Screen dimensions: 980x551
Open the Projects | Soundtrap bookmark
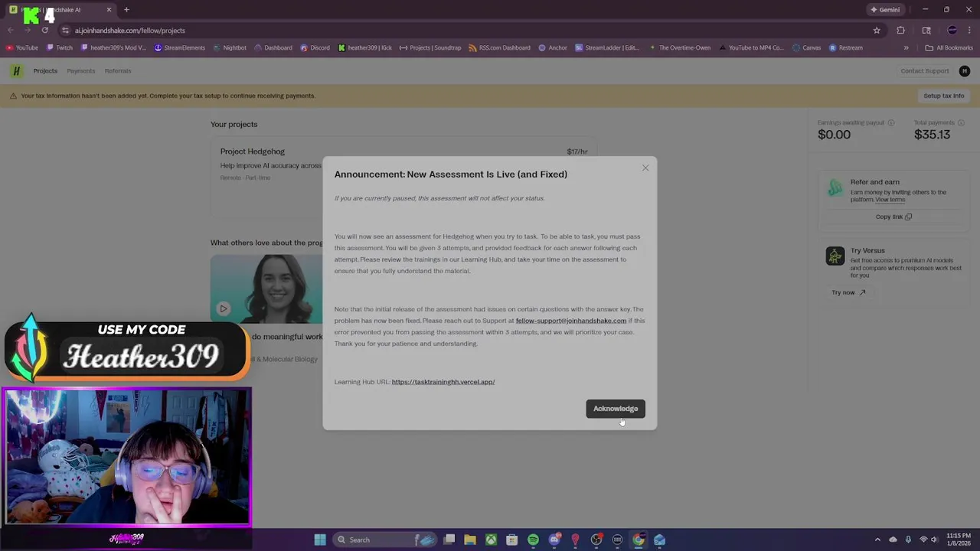[430, 47]
